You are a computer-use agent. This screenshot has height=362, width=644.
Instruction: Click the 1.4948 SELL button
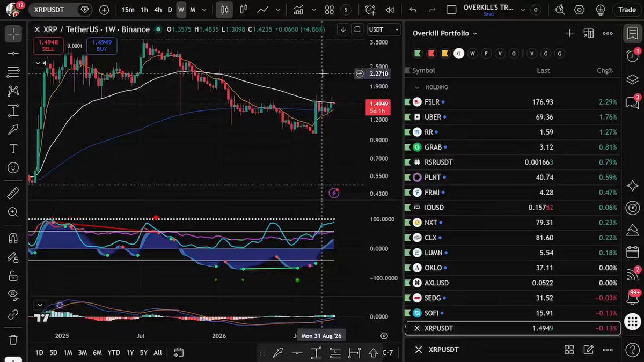48,46
